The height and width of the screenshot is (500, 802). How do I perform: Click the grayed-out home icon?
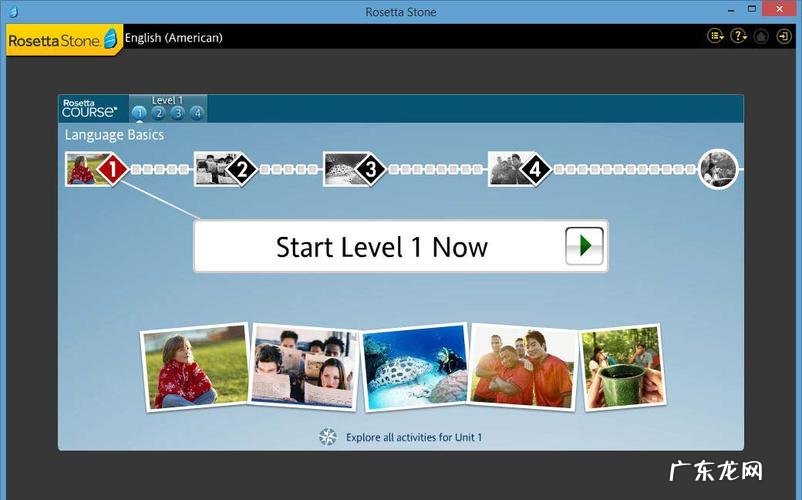pos(761,37)
